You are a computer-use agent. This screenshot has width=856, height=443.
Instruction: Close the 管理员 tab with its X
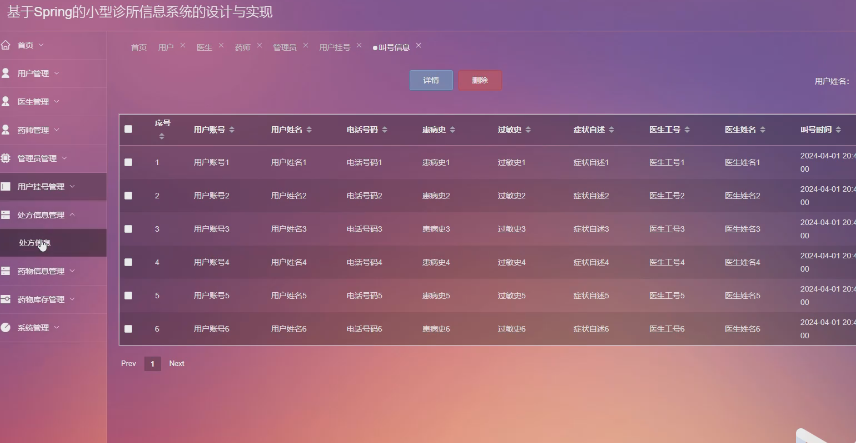click(x=305, y=45)
